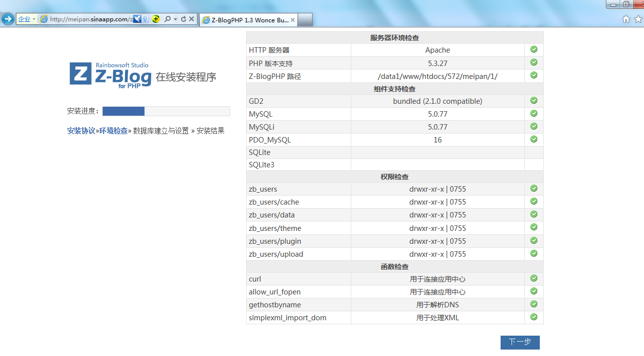The image size is (644, 356).
Task: Click green check for allow_url_fopen row
Action: point(534,291)
